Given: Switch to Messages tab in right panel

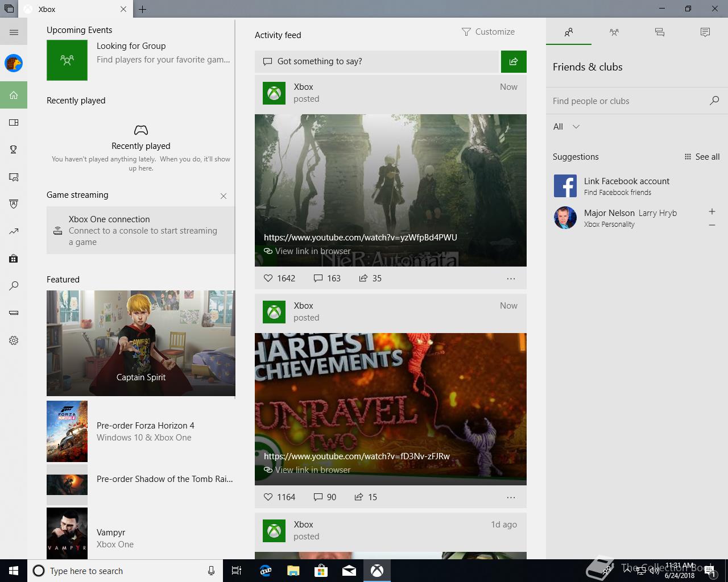Looking at the screenshot, I should pos(660,32).
